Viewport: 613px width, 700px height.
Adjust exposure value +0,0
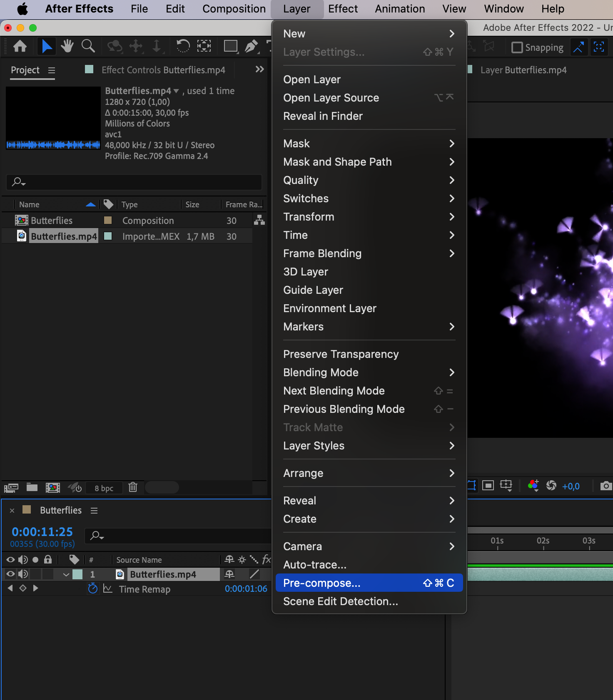pos(571,486)
